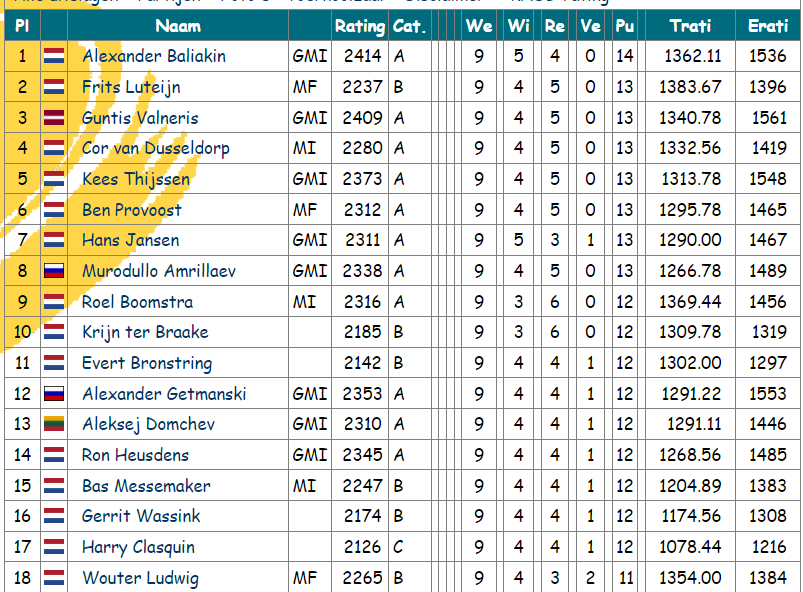Click the Netherlands flag beside Alexander Baliakin
The image size is (803, 592).
pos(54,56)
